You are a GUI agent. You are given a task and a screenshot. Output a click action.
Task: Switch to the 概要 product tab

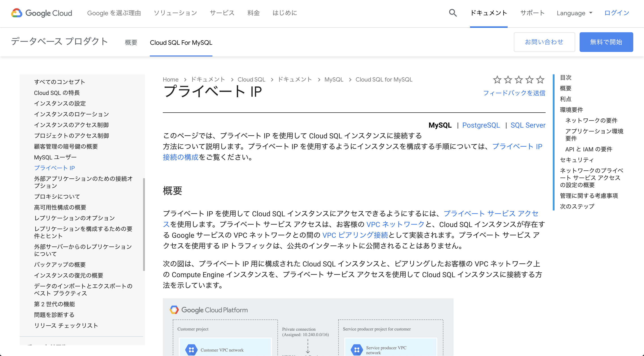pyautogui.click(x=131, y=43)
